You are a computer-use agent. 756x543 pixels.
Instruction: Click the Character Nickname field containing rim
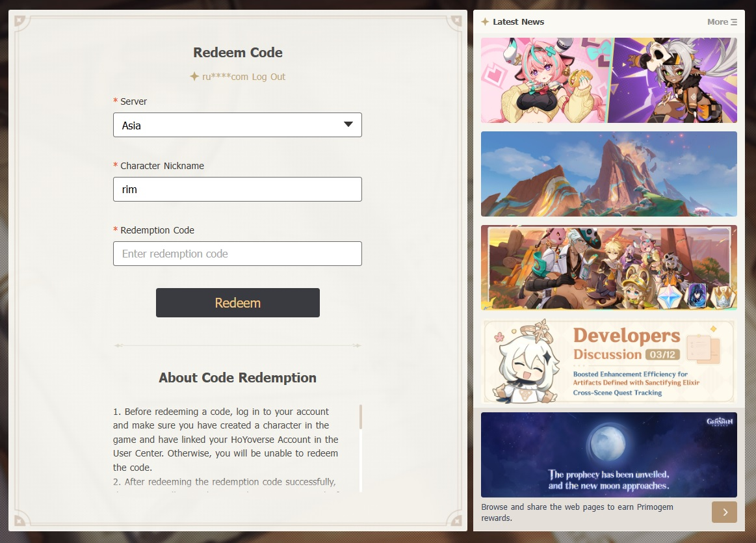(237, 189)
